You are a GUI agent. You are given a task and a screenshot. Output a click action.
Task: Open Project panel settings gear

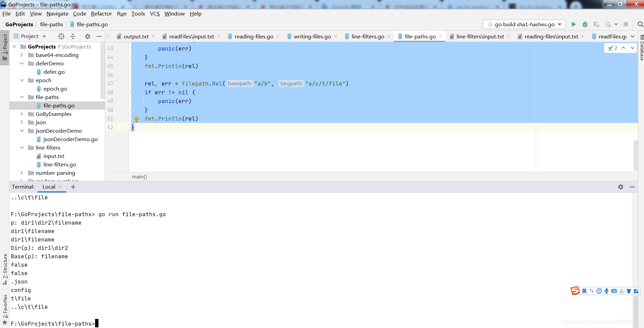pyautogui.click(x=88, y=36)
